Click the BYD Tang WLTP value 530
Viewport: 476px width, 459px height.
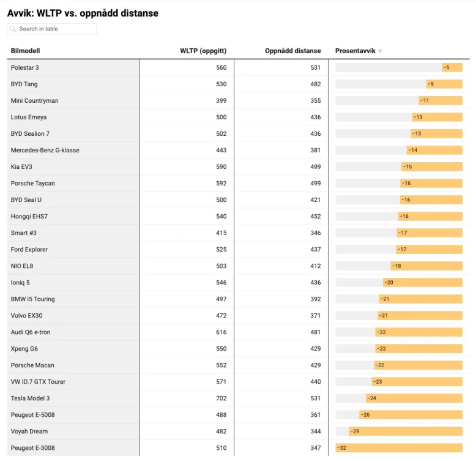tap(221, 84)
